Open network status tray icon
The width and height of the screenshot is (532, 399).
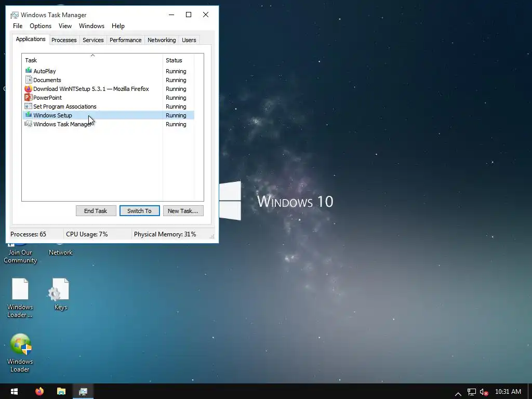point(472,392)
